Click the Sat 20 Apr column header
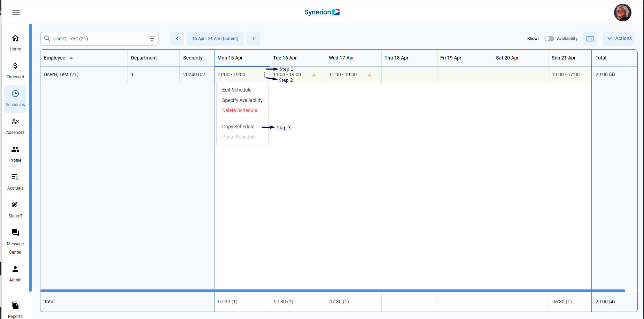Image resolution: width=644 pixels, height=319 pixels. click(521, 58)
